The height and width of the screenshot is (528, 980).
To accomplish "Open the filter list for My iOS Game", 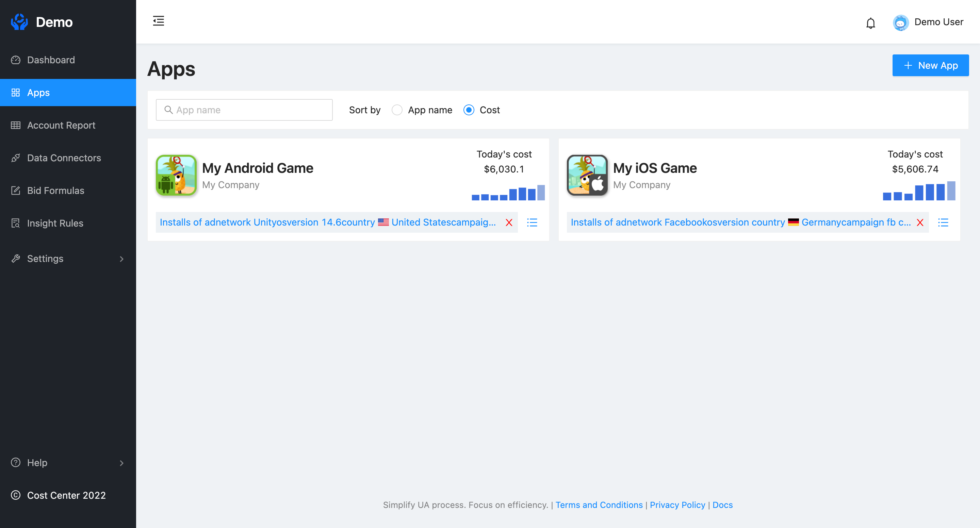I will point(944,222).
